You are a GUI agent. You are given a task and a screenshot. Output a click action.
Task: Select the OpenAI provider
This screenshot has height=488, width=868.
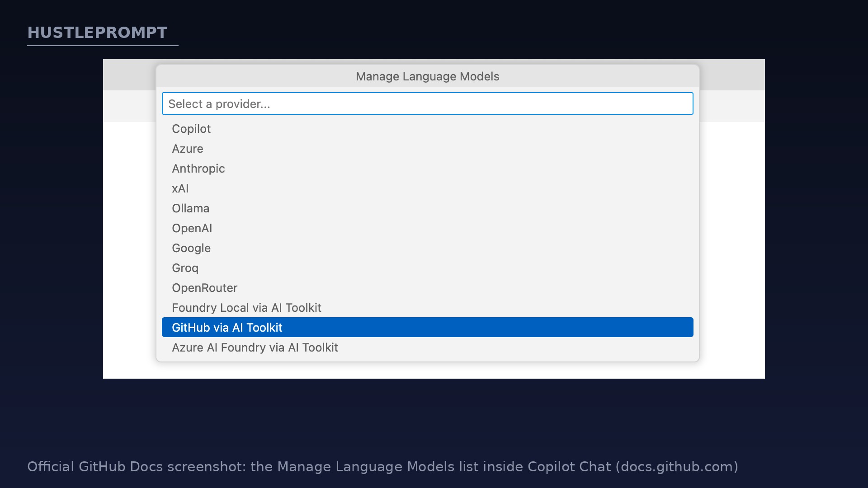point(427,228)
